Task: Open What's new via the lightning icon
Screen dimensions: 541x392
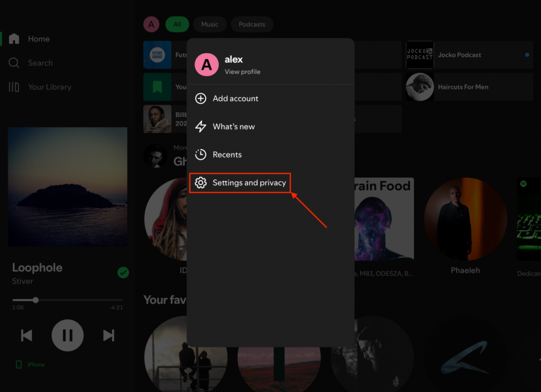Action: pyautogui.click(x=201, y=127)
